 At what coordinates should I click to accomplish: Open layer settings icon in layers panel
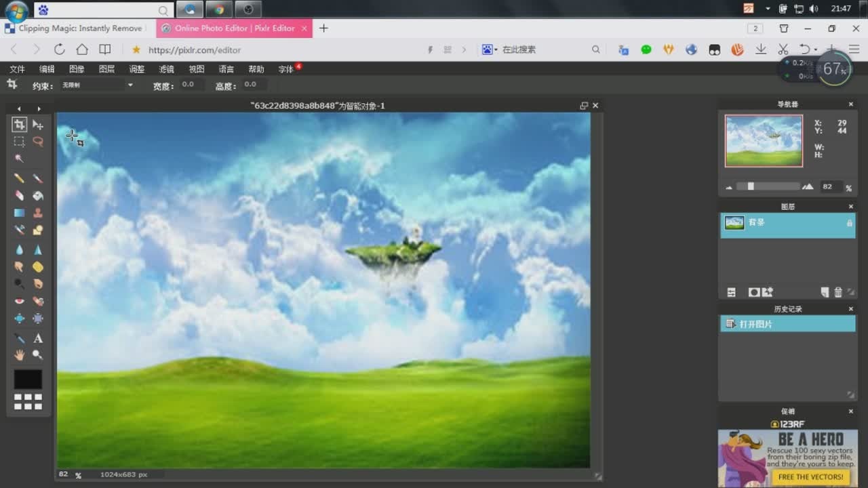click(x=731, y=292)
